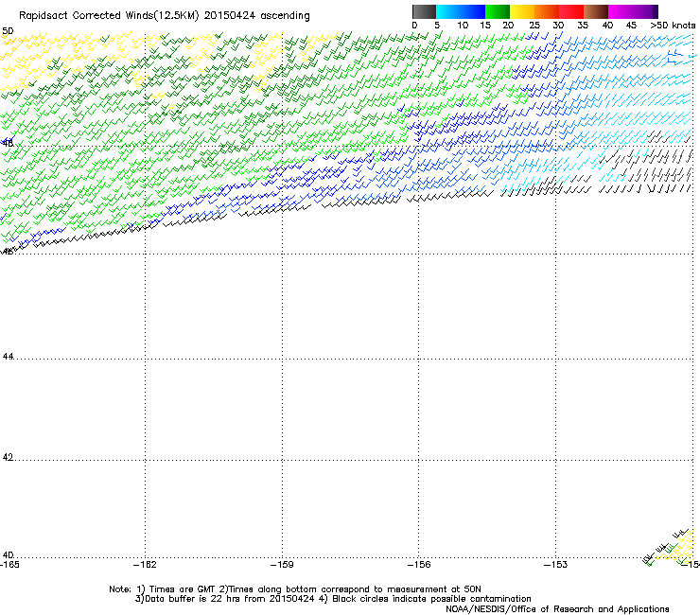Click the '>50 knots' legend label
The width and height of the screenshot is (700, 615).
pyautogui.click(x=673, y=26)
